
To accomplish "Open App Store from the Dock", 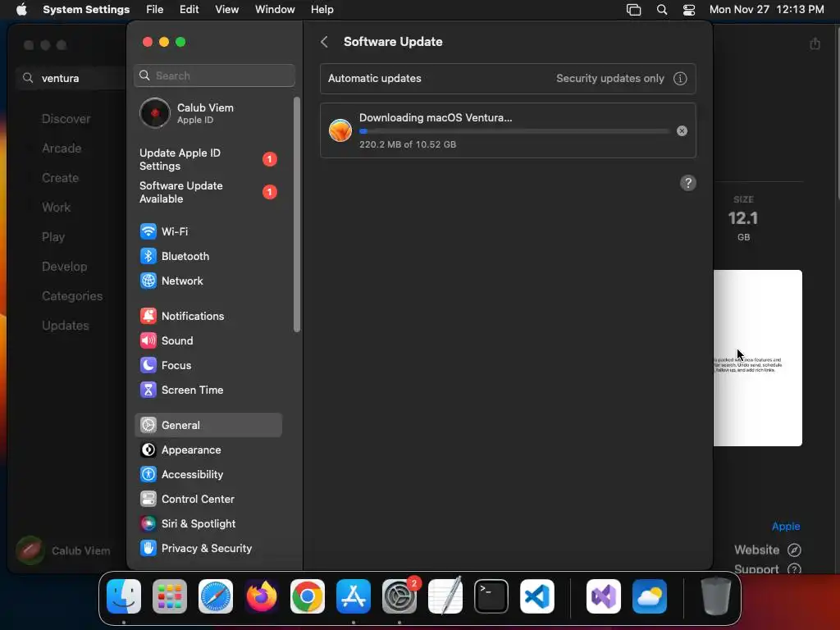I will click(x=353, y=596).
